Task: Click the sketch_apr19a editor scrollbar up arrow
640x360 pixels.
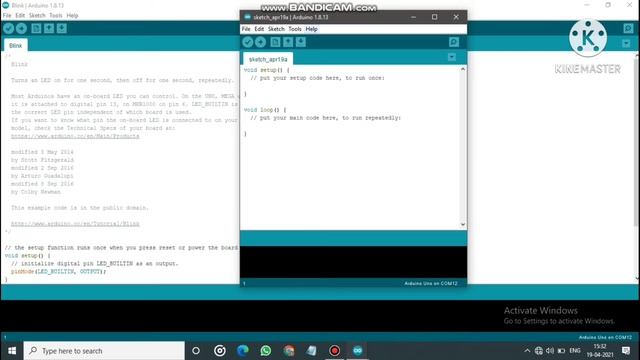Action: point(463,69)
